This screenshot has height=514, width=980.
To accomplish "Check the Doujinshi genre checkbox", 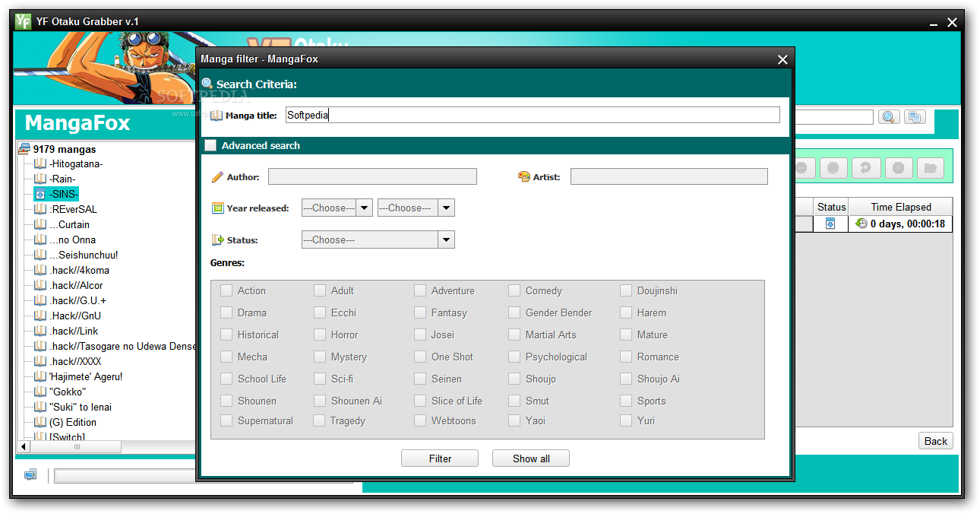I will [626, 290].
